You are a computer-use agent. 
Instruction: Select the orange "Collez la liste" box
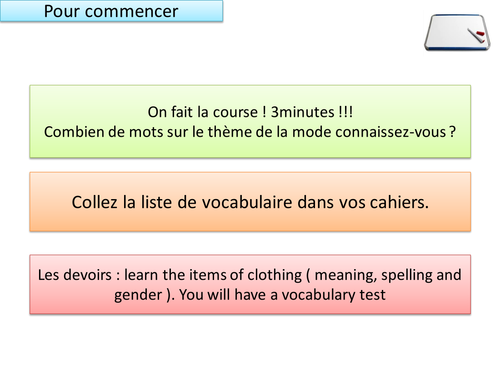250,202
